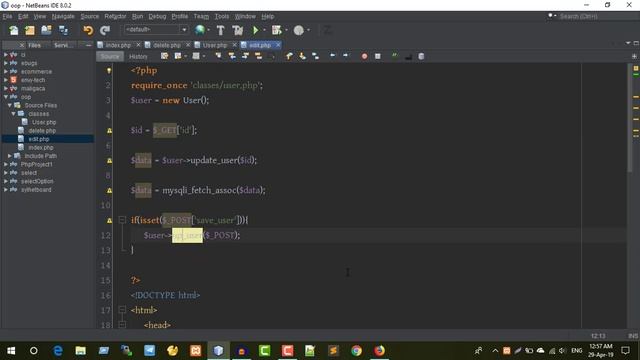Expand the ecommerce project node
This screenshot has height=360, width=640.
6,71
